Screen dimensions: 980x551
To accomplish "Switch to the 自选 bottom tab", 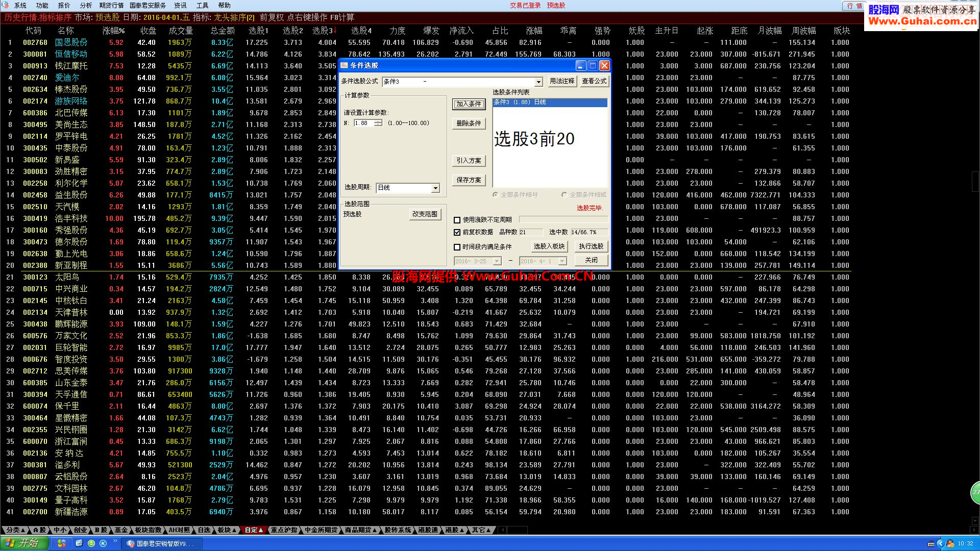I will click(204, 530).
